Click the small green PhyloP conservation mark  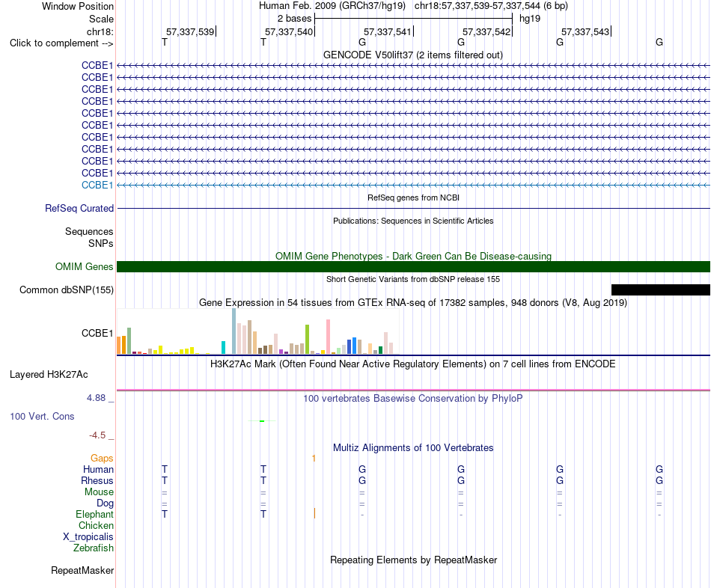pyautogui.click(x=262, y=421)
